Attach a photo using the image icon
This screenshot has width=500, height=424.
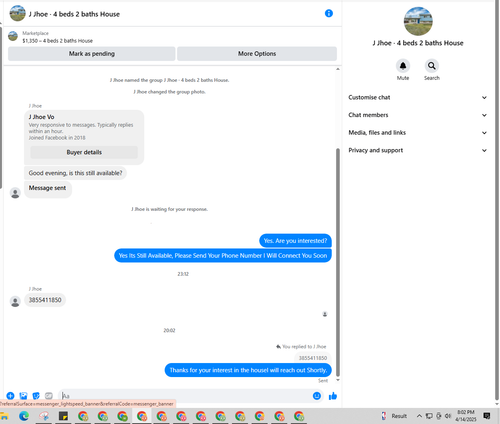click(x=23, y=396)
